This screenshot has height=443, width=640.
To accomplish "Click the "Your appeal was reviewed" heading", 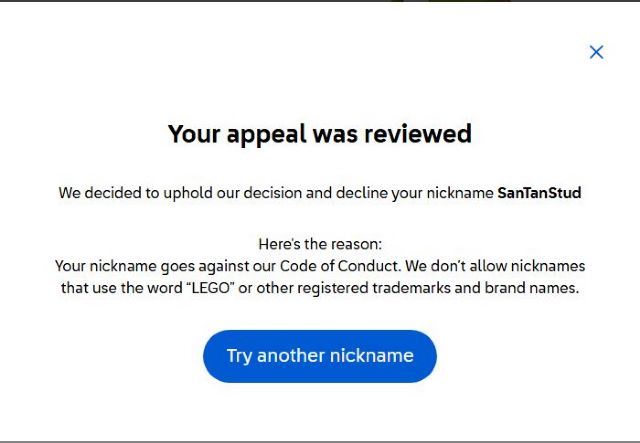I will pos(319,134).
